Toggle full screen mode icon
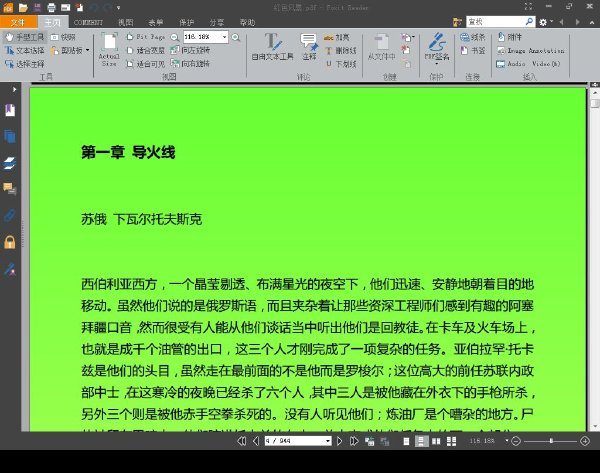 coord(528,7)
